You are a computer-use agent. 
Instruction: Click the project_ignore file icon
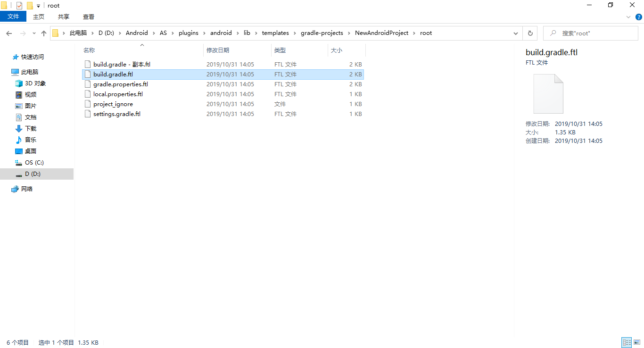coord(87,104)
